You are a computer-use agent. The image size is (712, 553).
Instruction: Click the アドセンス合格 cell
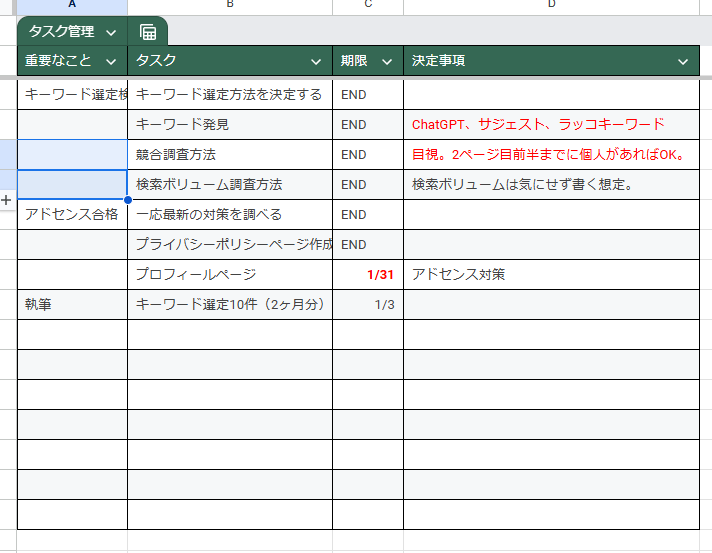(72, 215)
